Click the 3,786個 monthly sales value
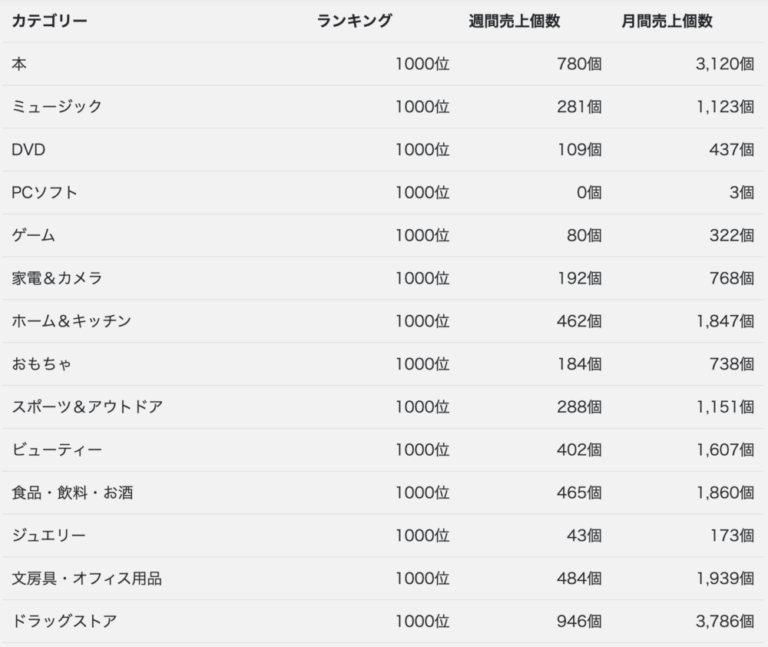768x647 pixels. pos(725,621)
